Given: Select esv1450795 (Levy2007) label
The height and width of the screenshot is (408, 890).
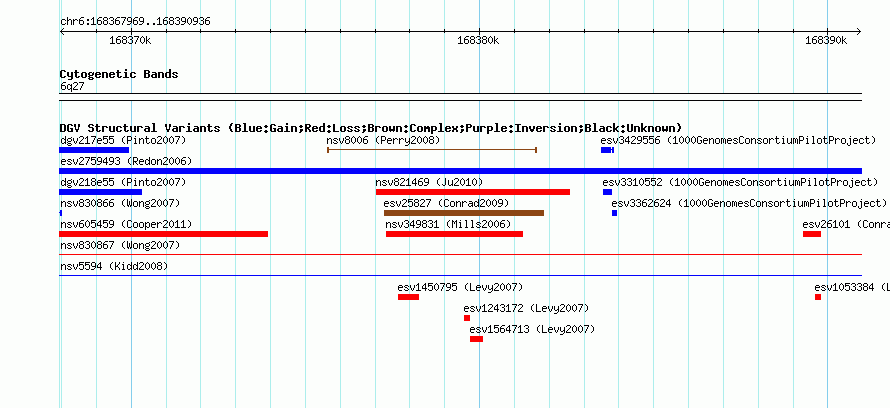Looking at the screenshot, I should coord(460,287).
